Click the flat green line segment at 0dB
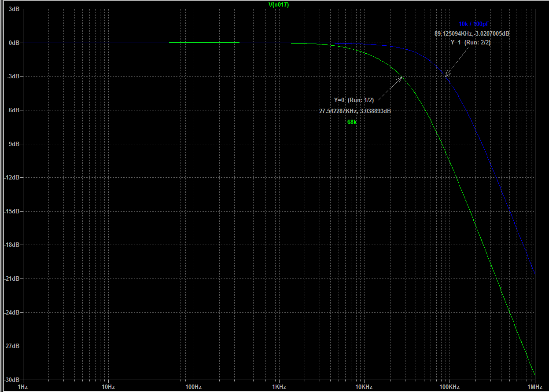 [x=204, y=43]
